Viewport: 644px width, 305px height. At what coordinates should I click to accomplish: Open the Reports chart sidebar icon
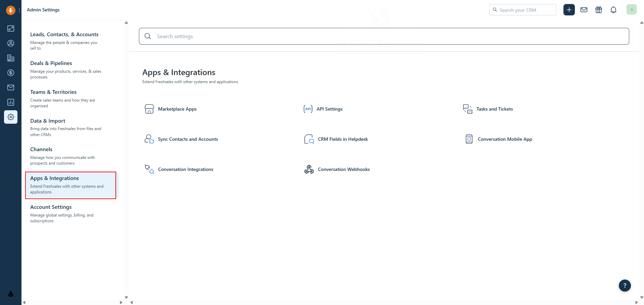pos(11,102)
